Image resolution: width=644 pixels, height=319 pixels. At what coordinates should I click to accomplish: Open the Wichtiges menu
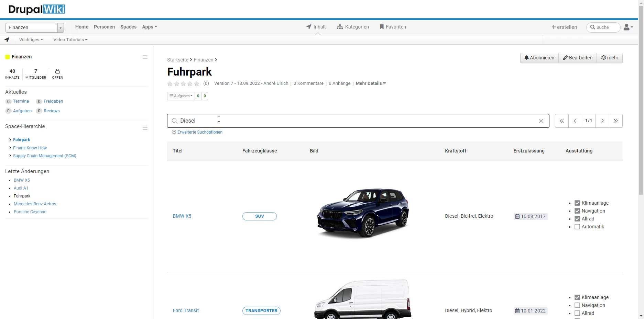tap(31, 39)
